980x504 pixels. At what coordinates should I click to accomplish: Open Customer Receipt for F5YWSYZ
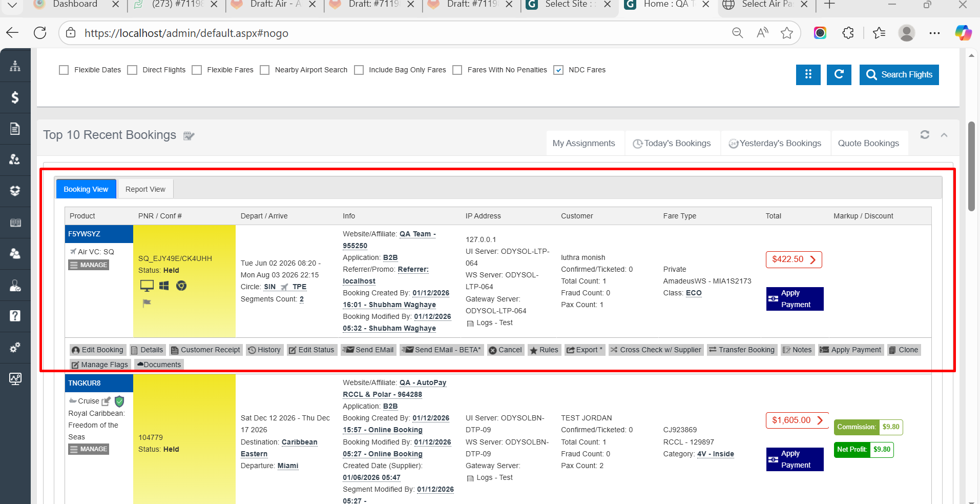(205, 350)
